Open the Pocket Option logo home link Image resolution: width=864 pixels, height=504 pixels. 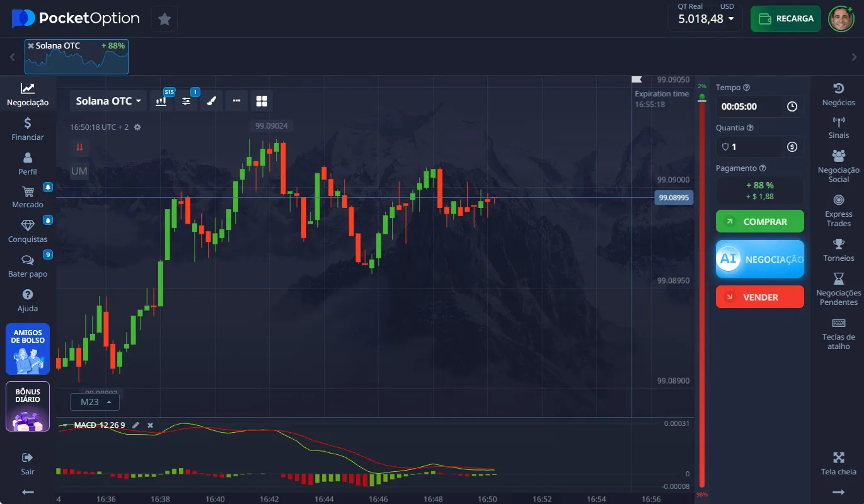click(76, 18)
